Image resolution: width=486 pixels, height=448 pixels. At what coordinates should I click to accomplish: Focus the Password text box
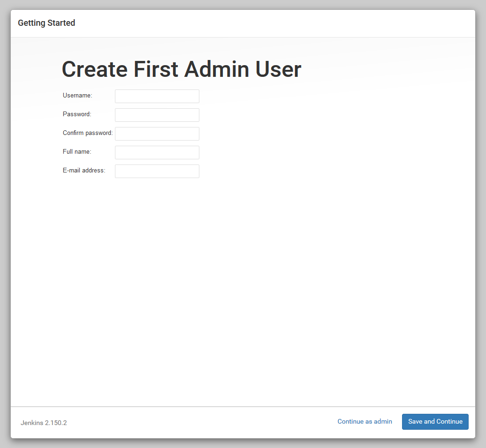point(157,115)
